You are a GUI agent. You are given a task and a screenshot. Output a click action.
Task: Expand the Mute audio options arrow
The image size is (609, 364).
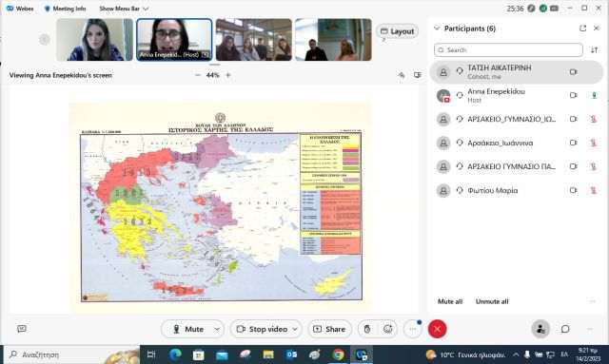point(217,329)
